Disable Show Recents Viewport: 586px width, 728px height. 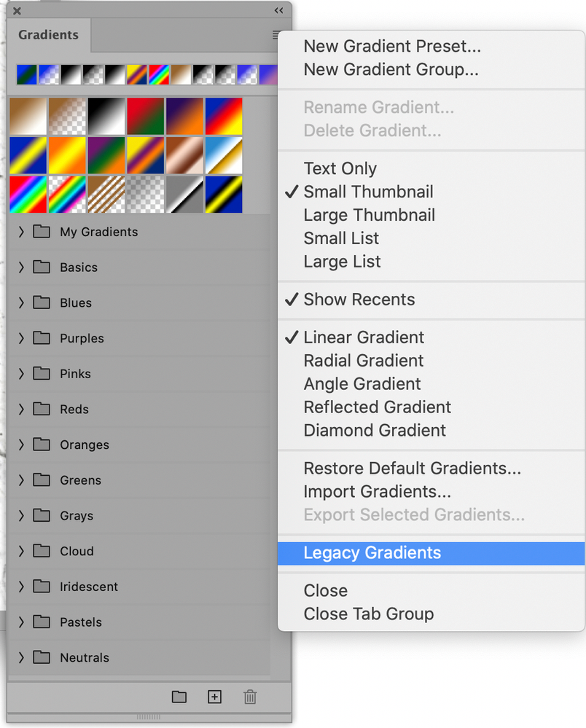[x=359, y=300]
